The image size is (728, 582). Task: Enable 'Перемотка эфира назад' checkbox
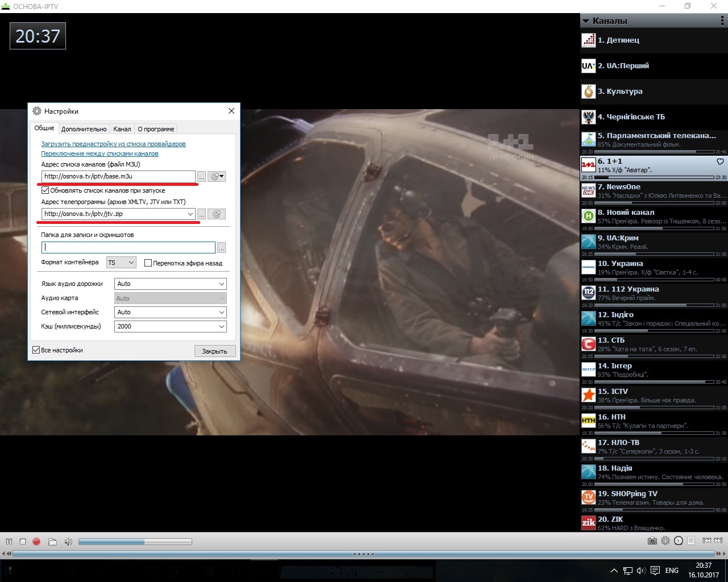(148, 263)
